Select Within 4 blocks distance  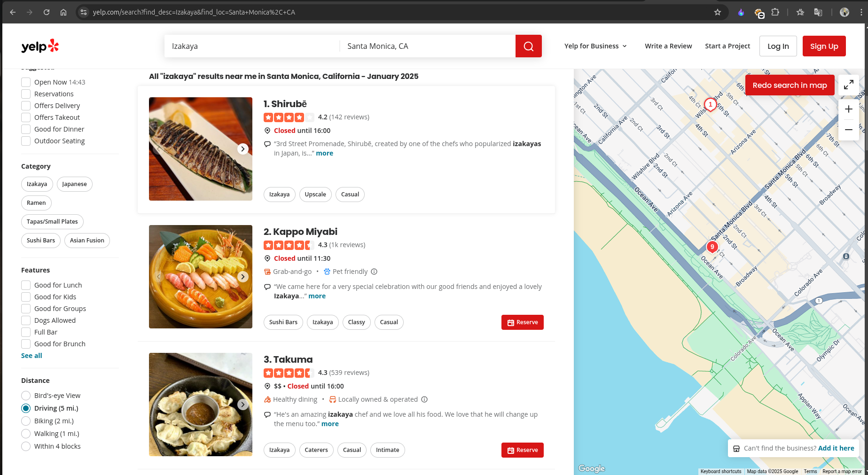point(26,446)
